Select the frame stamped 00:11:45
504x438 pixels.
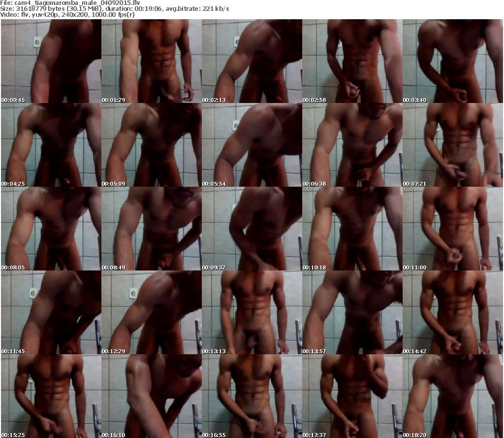pyautogui.click(x=51, y=312)
